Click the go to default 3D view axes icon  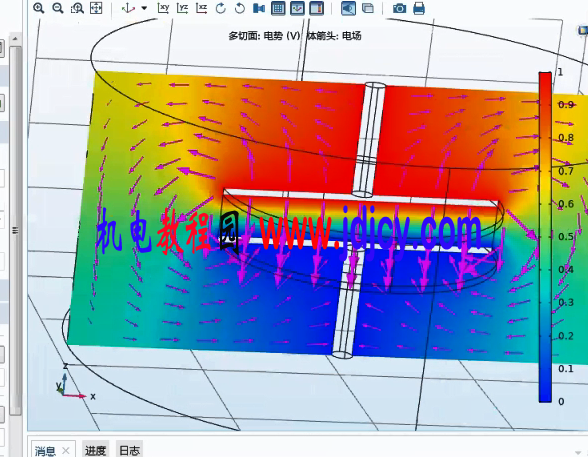click(128, 8)
